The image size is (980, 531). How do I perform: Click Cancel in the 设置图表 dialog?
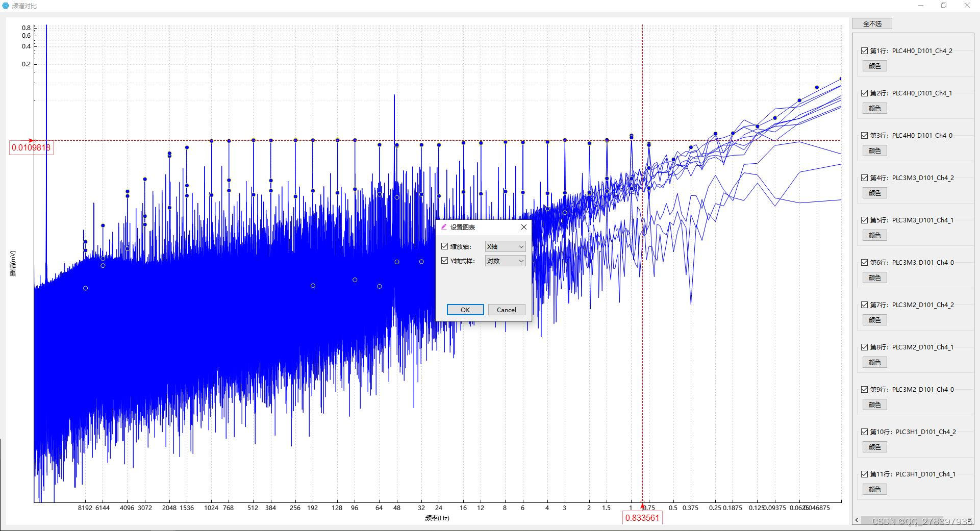coord(506,310)
